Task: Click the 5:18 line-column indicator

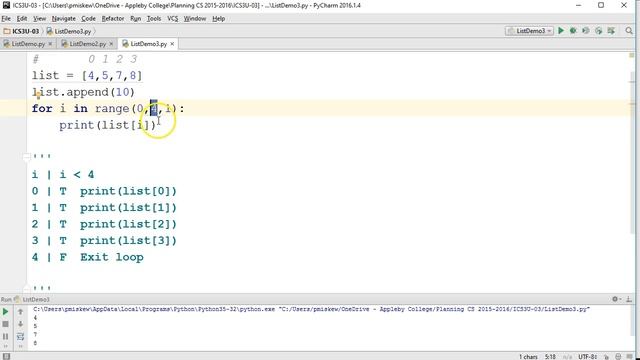Action: click(x=550, y=357)
